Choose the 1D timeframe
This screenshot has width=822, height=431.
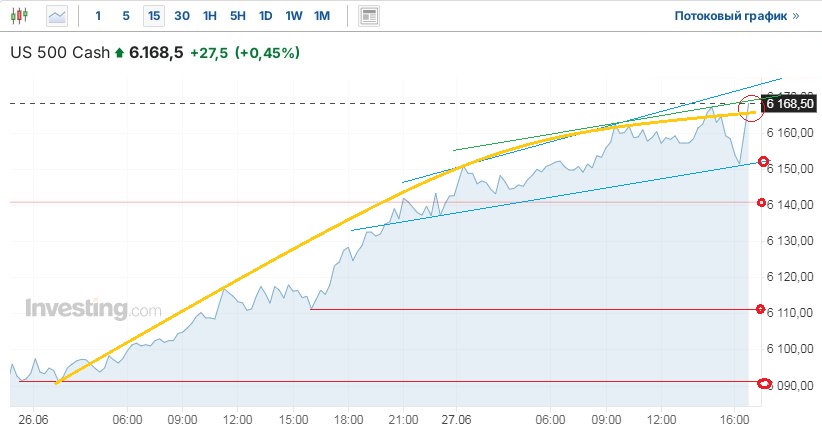pyautogui.click(x=265, y=16)
